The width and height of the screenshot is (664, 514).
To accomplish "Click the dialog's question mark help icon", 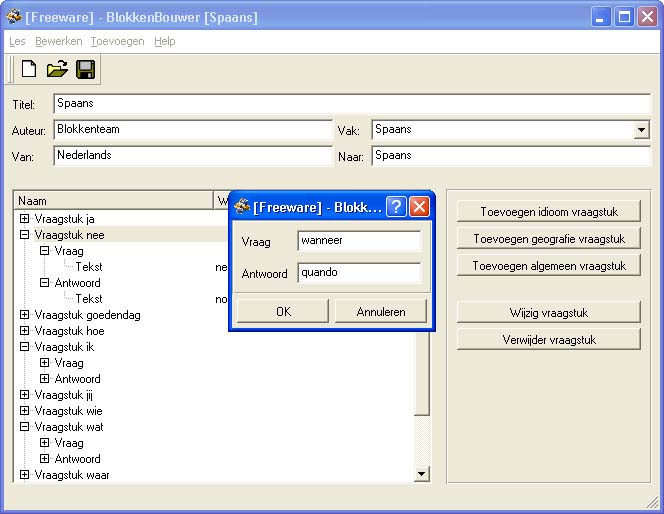I will (x=396, y=207).
